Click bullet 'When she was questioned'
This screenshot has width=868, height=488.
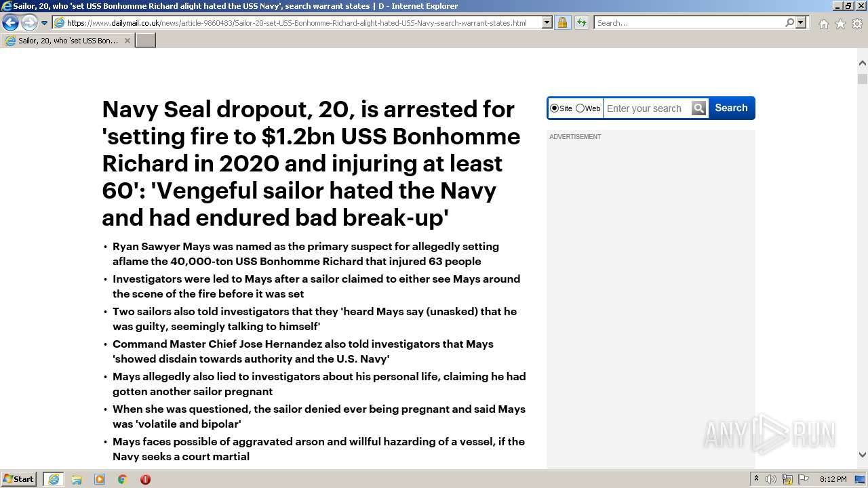[319, 416]
